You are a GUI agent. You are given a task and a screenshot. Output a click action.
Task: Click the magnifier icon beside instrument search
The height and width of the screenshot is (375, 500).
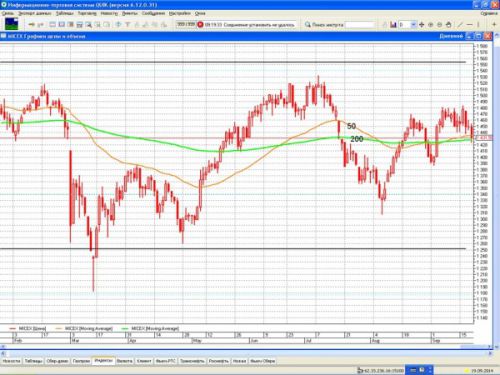308,25
